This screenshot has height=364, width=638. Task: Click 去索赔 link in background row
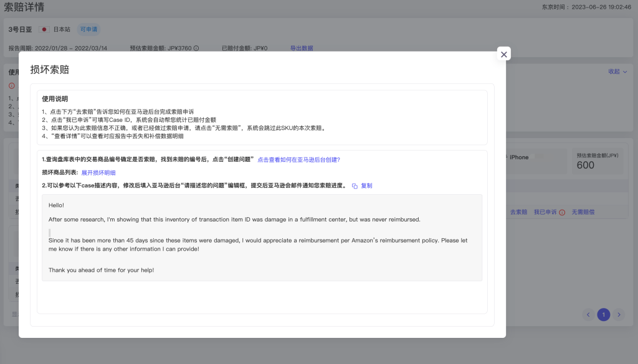(518, 212)
